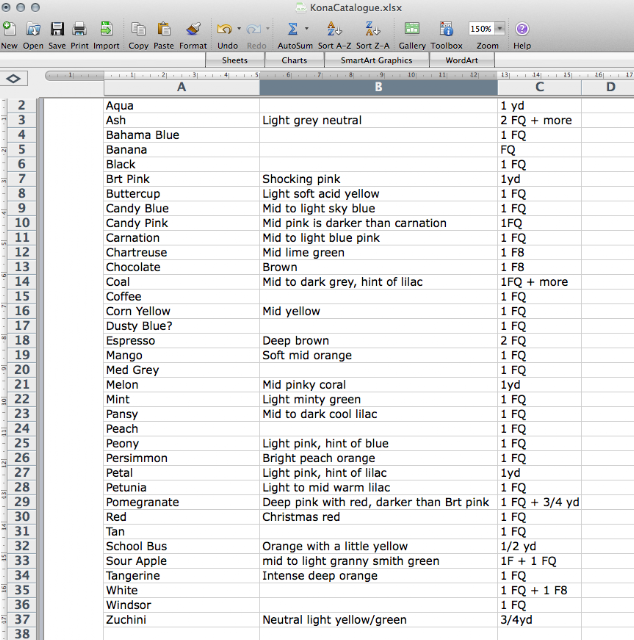Click the Chartreuse cell

click(182, 253)
